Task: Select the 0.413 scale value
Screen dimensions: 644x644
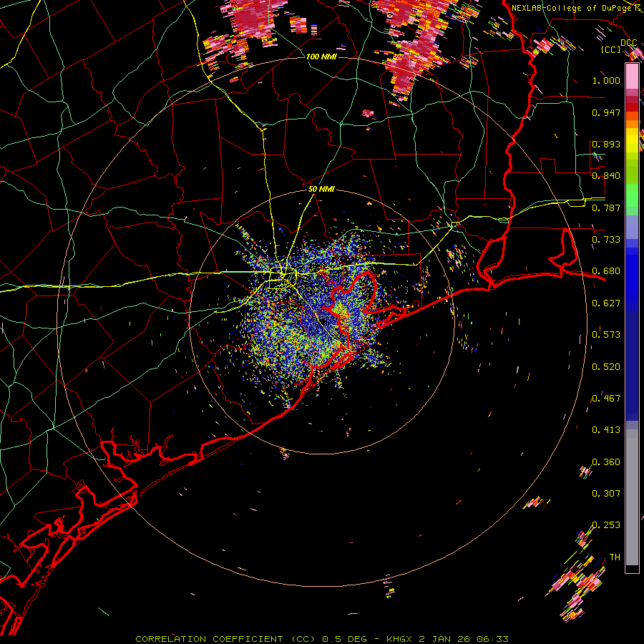Action: (x=606, y=429)
